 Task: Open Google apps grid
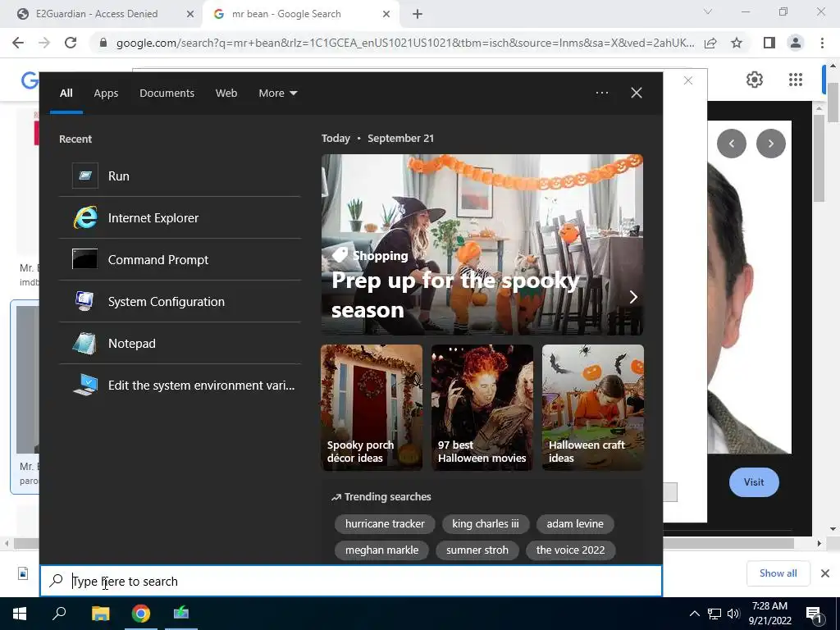[x=796, y=80]
